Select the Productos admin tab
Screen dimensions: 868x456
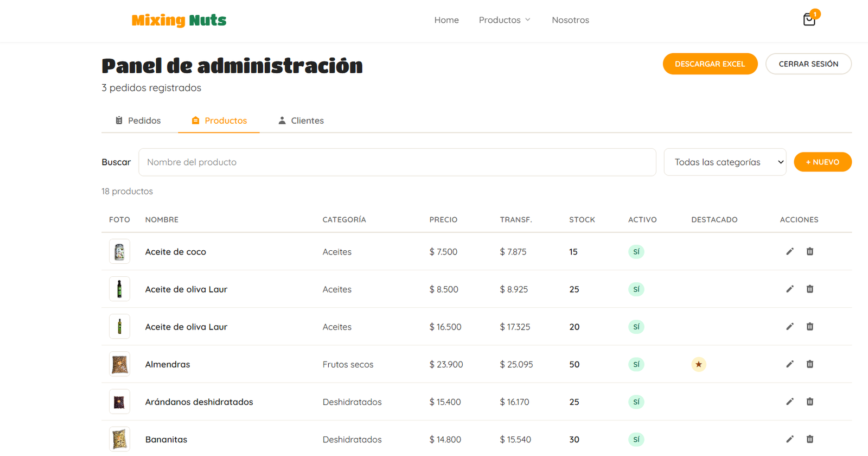pyautogui.click(x=219, y=121)
